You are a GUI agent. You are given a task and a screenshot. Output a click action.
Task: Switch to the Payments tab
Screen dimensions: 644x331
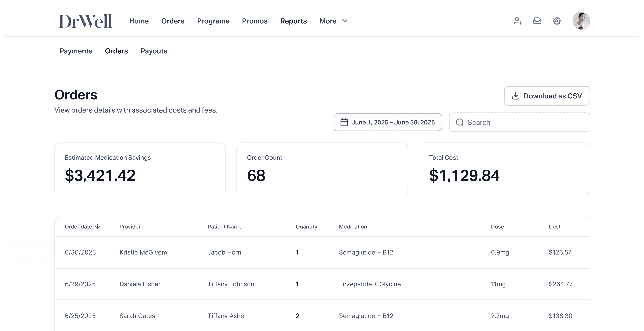(76, 51)
